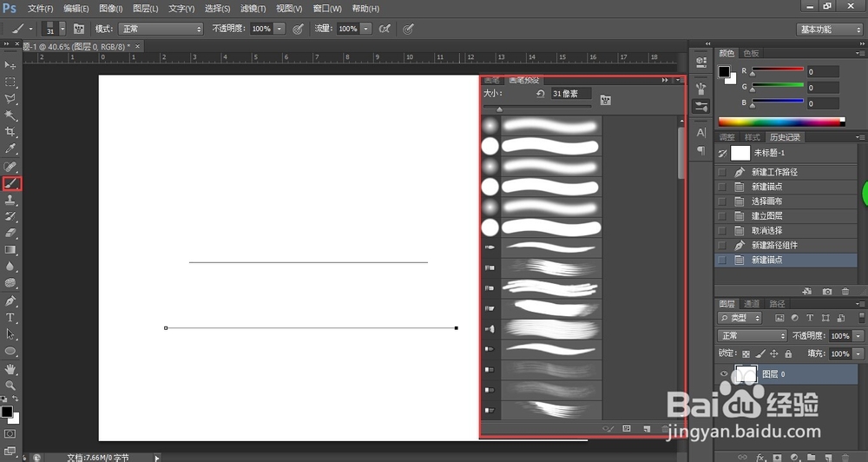Select the Crop tool

(x=10, y=132)
